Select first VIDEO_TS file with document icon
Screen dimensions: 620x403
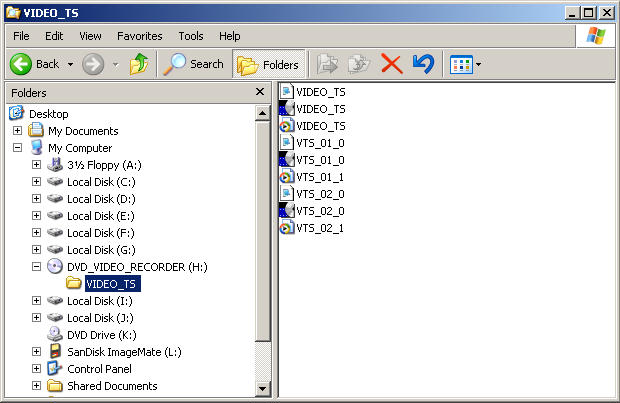click(x=312, y=92)
